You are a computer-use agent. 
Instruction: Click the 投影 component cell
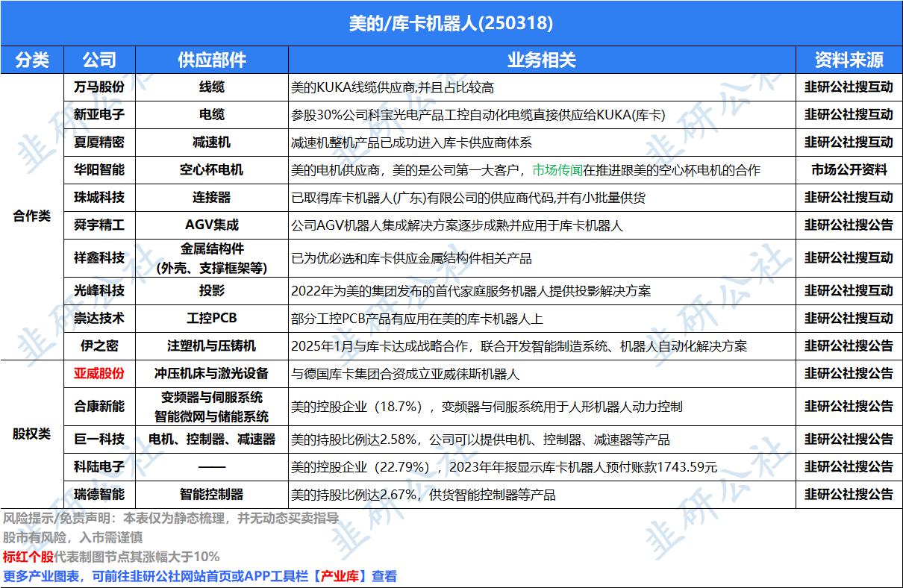(212, 290)
